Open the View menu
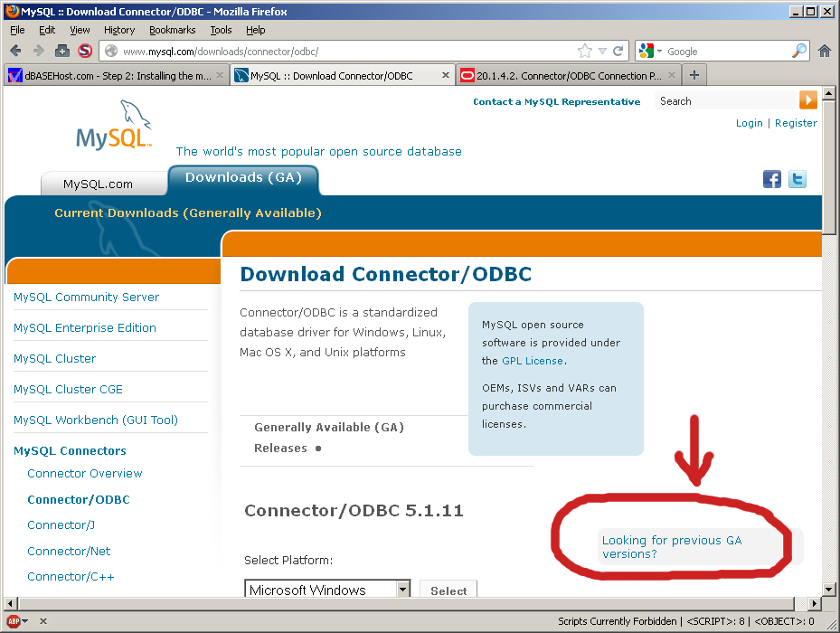Viewport: 840px width, 633px height. pos(80,30)
